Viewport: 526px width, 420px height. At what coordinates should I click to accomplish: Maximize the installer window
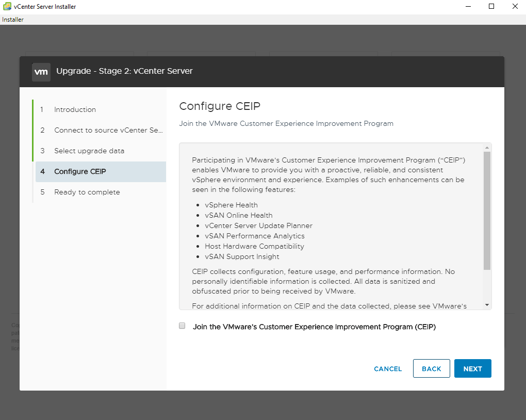[491, 6]
